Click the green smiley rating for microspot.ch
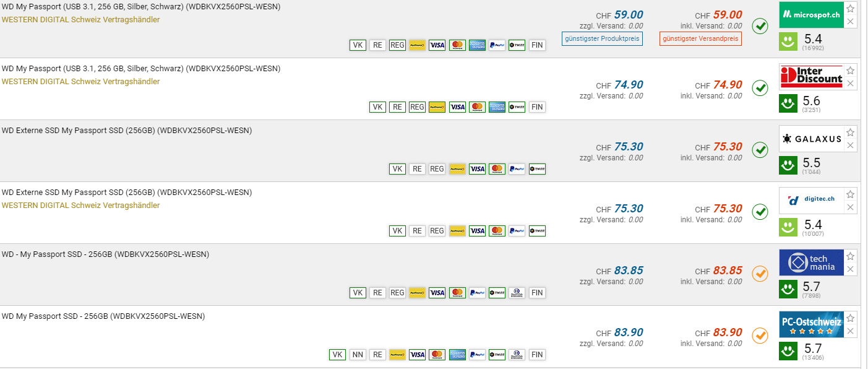This screenshot has height=369, width=868. coord(788,41)
